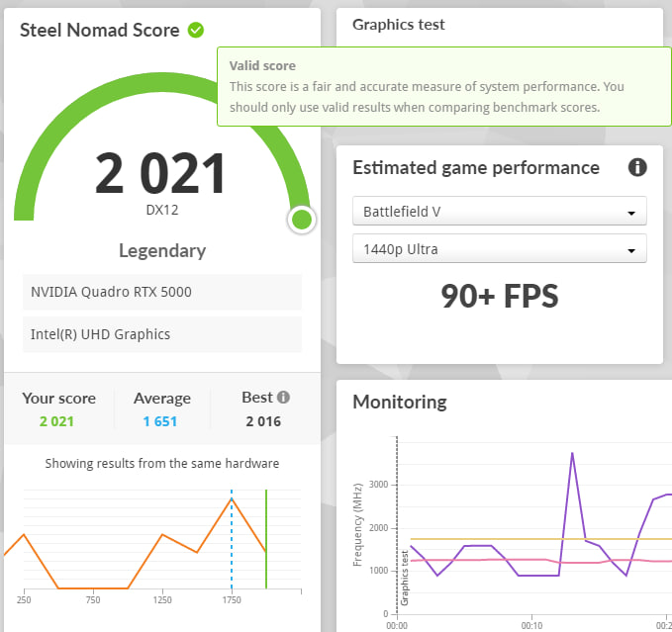Click the Graphics test marker in the Monitoring graph
672x632 pixels.
point(404,577)
